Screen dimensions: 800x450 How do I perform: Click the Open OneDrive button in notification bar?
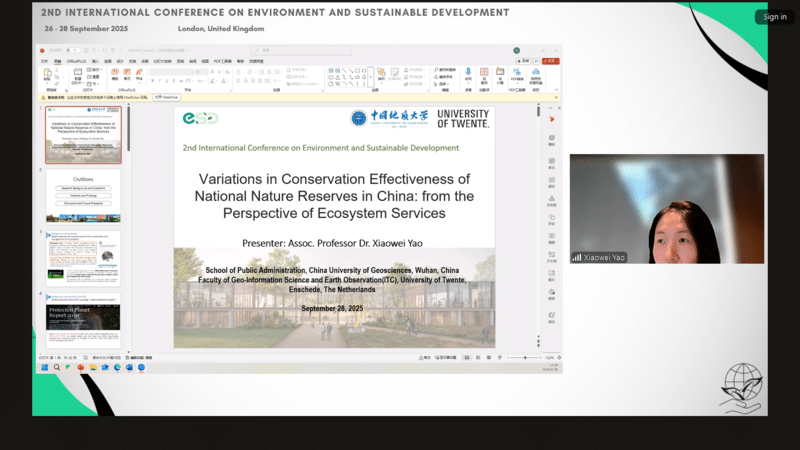tap(166, 97)
